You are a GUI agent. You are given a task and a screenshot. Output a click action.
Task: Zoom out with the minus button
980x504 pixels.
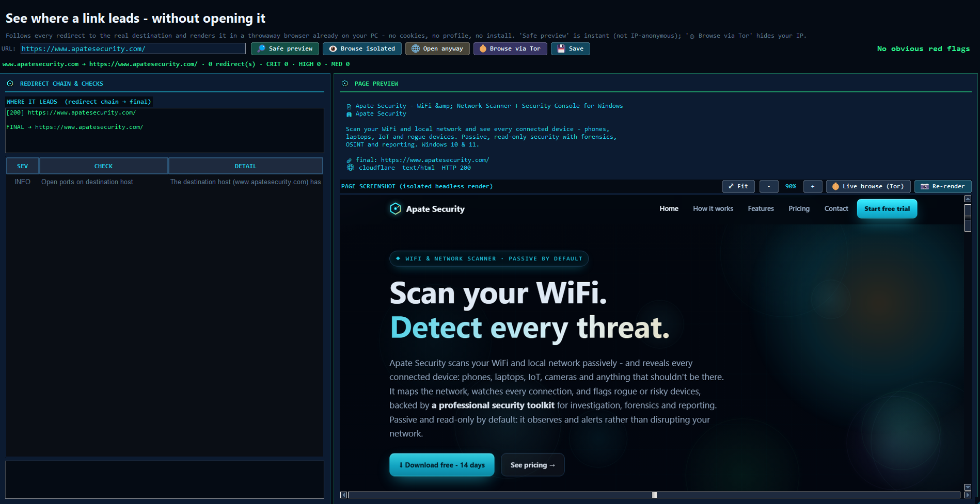769,186
